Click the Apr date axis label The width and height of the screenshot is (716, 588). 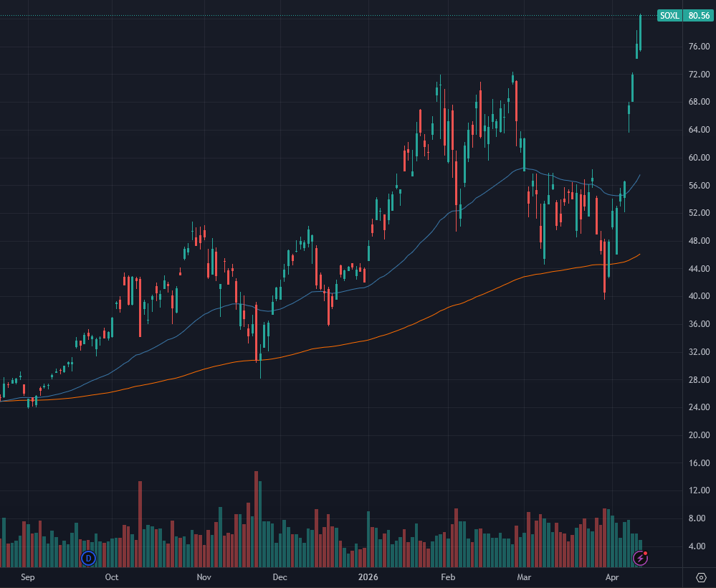click(612, 577)
